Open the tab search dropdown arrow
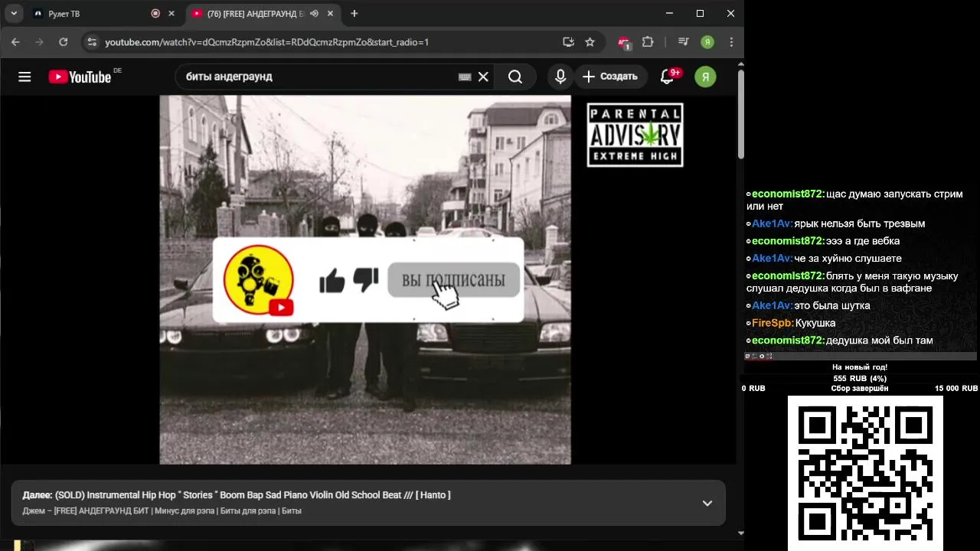The width and height of the screenshot is (980, 551). point(14,14)
